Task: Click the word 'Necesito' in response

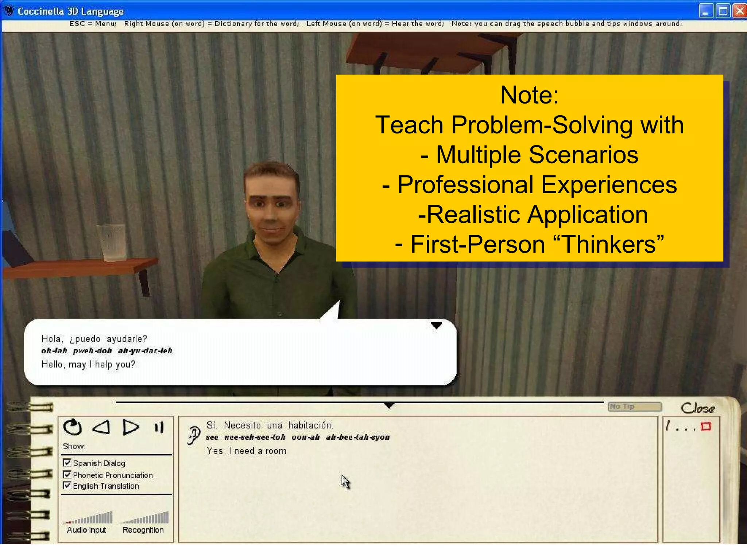Action: [242, 425]
